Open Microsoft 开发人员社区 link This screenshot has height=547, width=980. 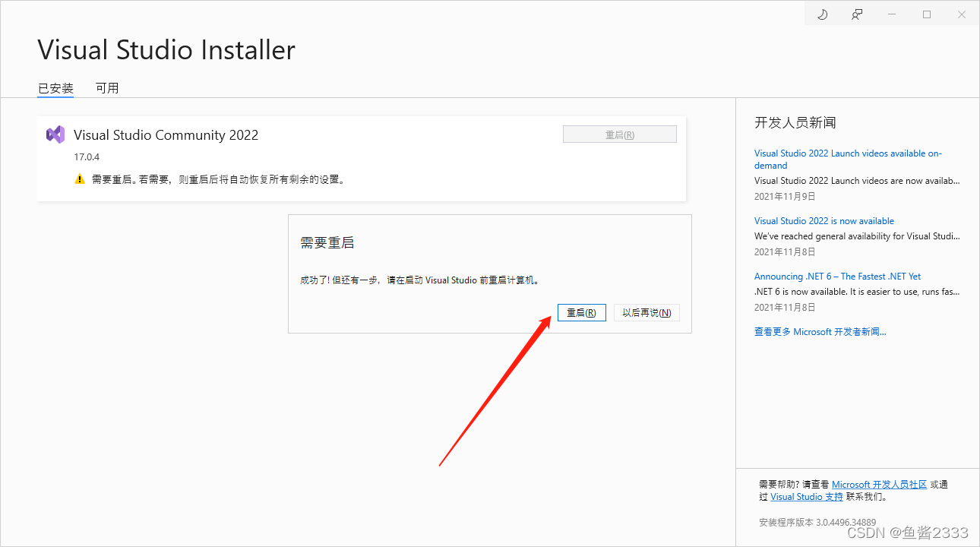879,485
